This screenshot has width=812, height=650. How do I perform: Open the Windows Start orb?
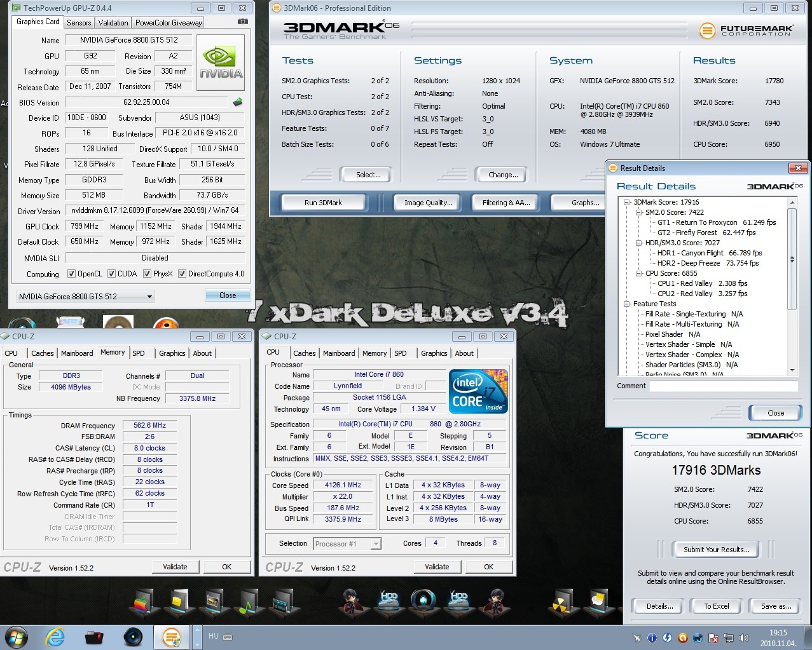pyautogui.click(x=16, y=637)
